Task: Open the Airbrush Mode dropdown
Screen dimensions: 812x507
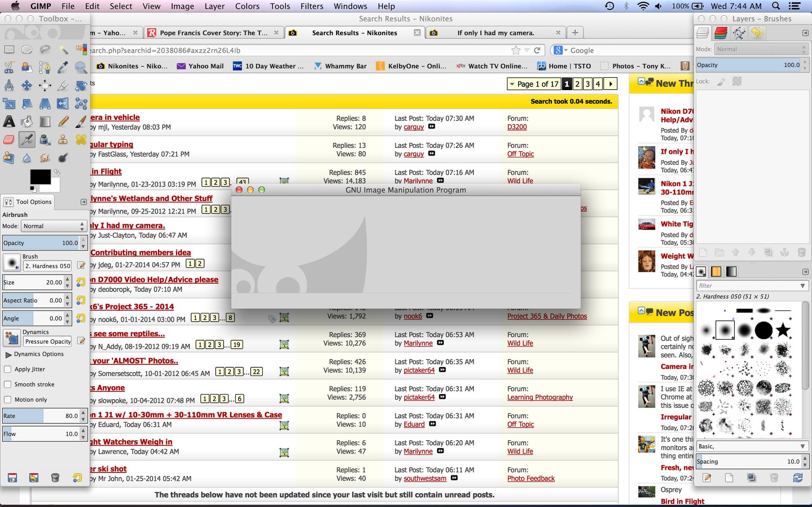Action: 54,226
